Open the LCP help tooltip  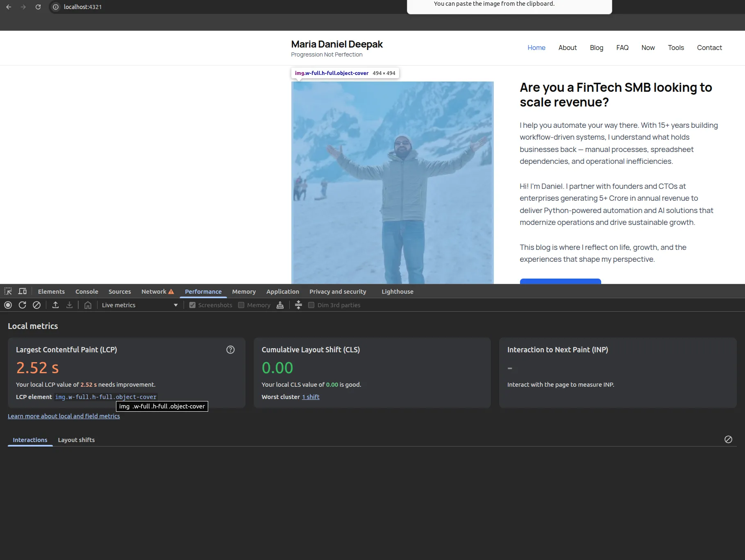click(230, 349)
